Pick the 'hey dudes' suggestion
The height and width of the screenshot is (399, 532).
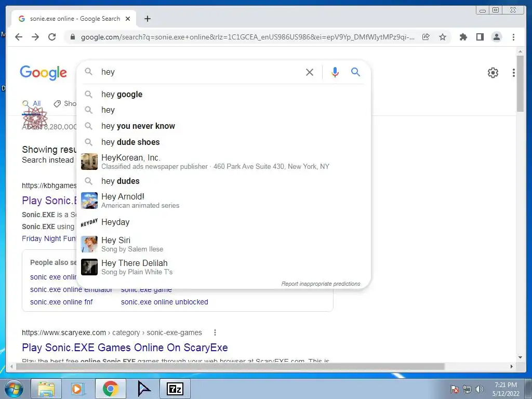[223, 181]
